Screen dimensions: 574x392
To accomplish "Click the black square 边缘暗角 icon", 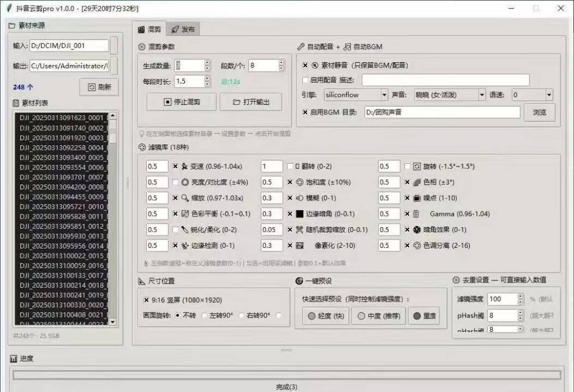I will pos(300,214).
